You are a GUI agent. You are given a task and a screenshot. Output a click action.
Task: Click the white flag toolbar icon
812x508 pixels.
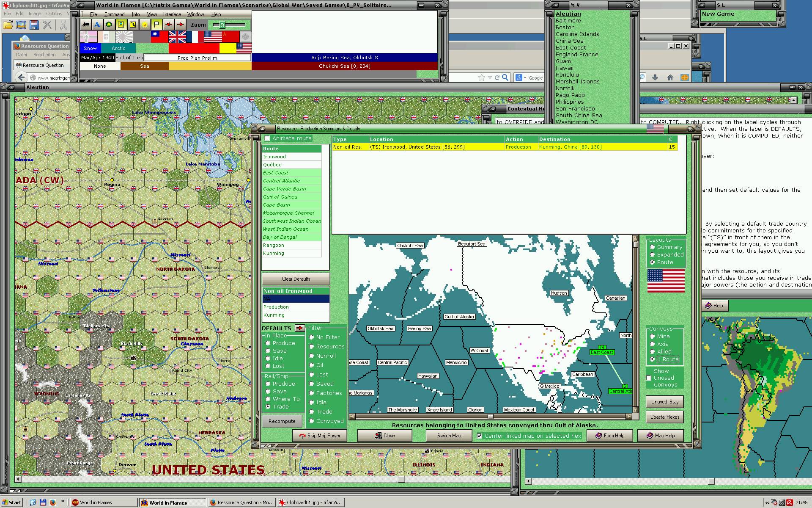click(x=156, y=25)
